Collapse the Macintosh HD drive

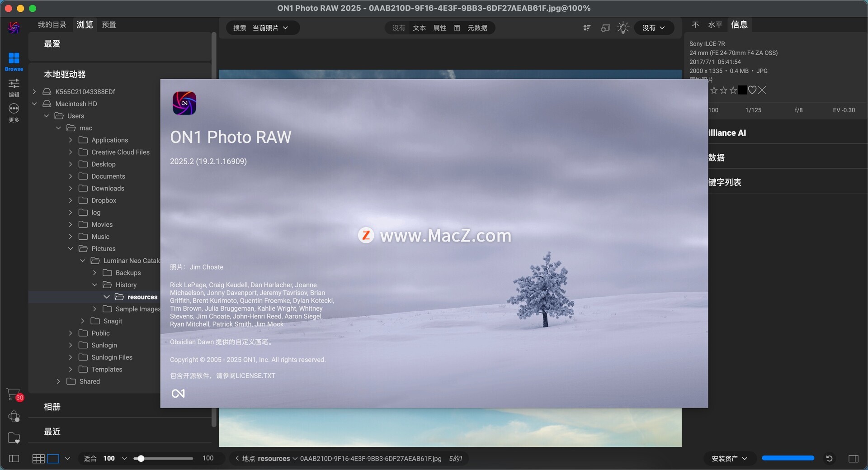(x=34, y=104)
